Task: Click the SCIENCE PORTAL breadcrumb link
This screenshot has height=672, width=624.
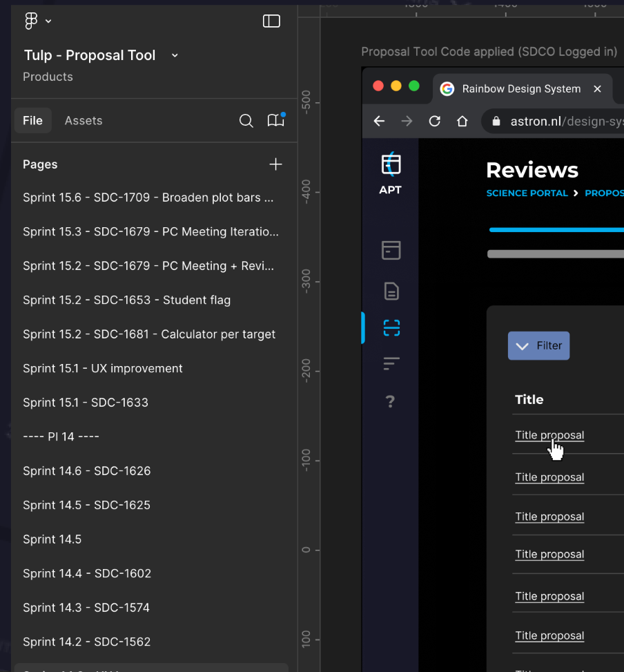Action: click(x=527, y=193)
